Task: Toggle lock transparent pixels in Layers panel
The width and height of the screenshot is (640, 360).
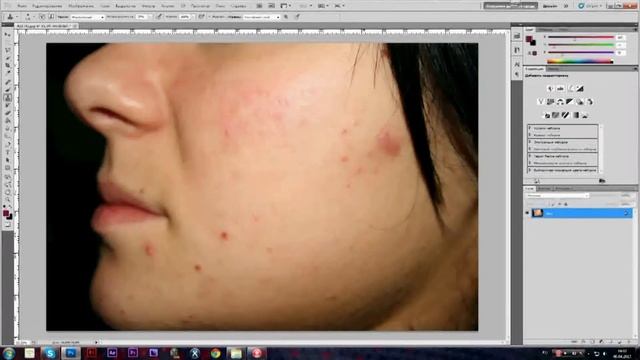Action: pos(548,204)
